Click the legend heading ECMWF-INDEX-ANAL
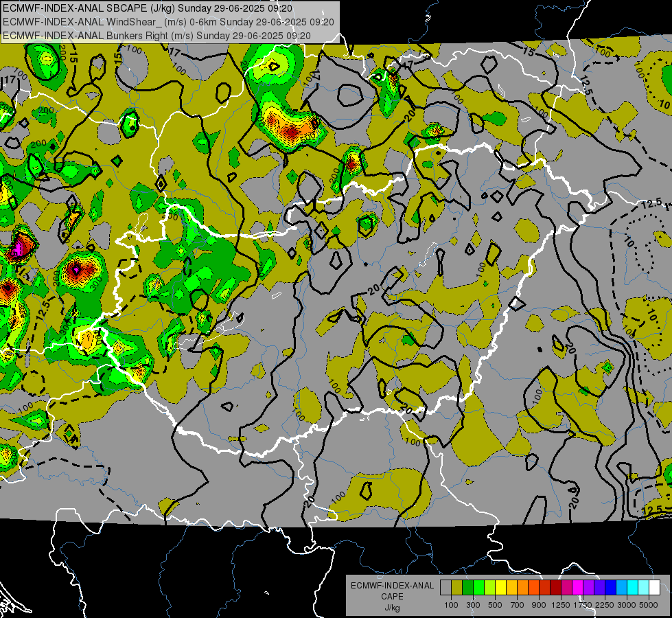672x618 pixels. [392, 586]
